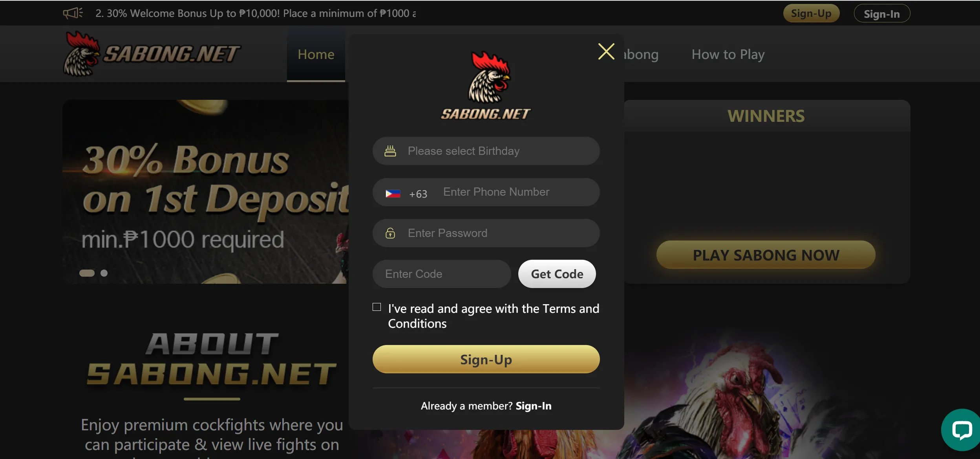Click the Sign-In button in top bar
Viewport: 980px width, 459px height.
881,13
